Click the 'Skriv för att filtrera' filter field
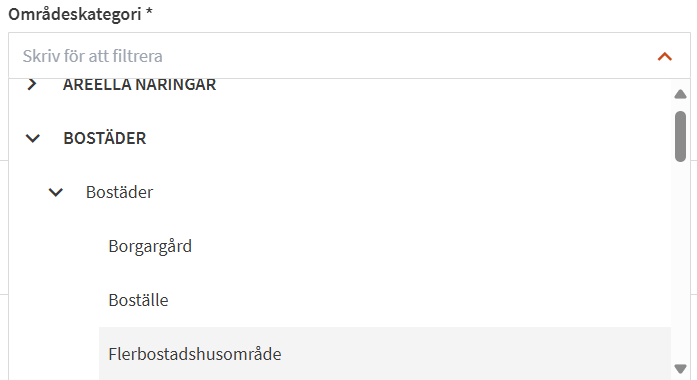Viewport: 697px width, 380px height. pyautogui.click(x=338, y=56)
